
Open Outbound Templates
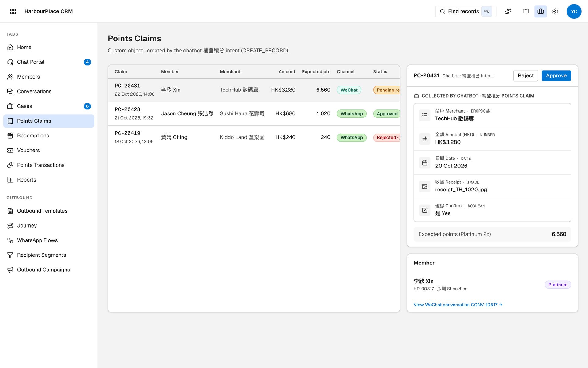49,211
